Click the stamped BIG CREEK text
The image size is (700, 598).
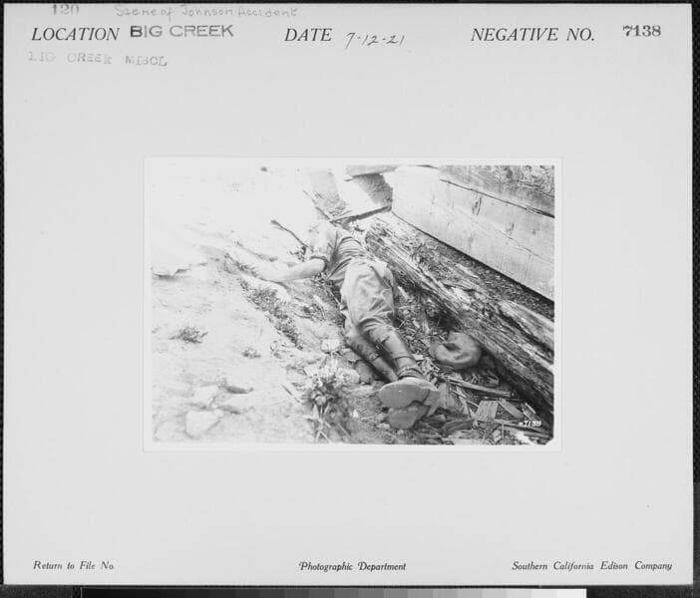[181, 31]
